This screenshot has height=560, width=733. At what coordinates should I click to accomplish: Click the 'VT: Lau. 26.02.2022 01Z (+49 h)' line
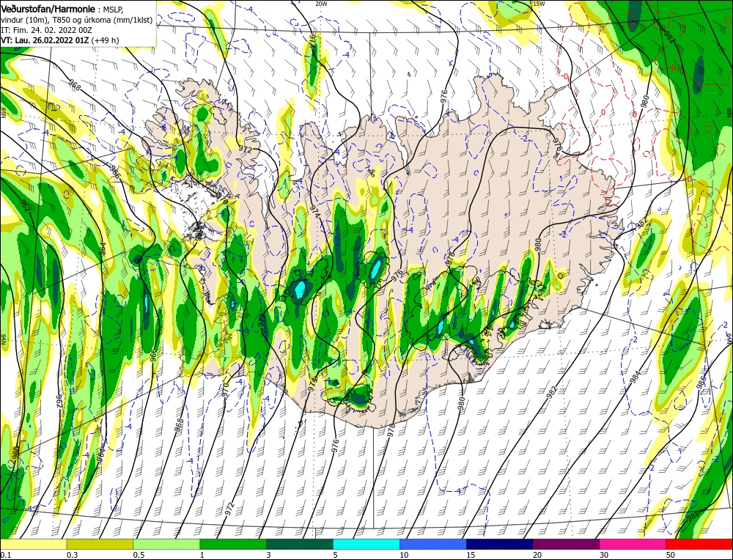tap(60, 40)
